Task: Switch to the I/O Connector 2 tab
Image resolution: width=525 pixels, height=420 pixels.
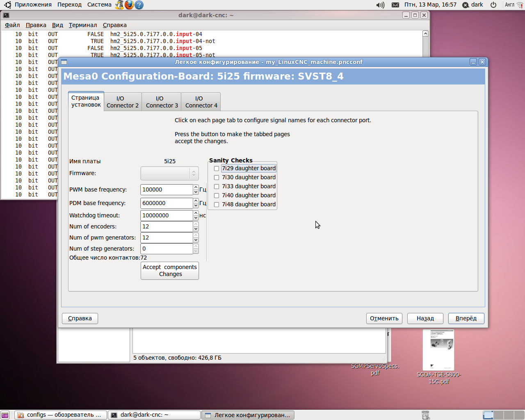Action: 123,102
